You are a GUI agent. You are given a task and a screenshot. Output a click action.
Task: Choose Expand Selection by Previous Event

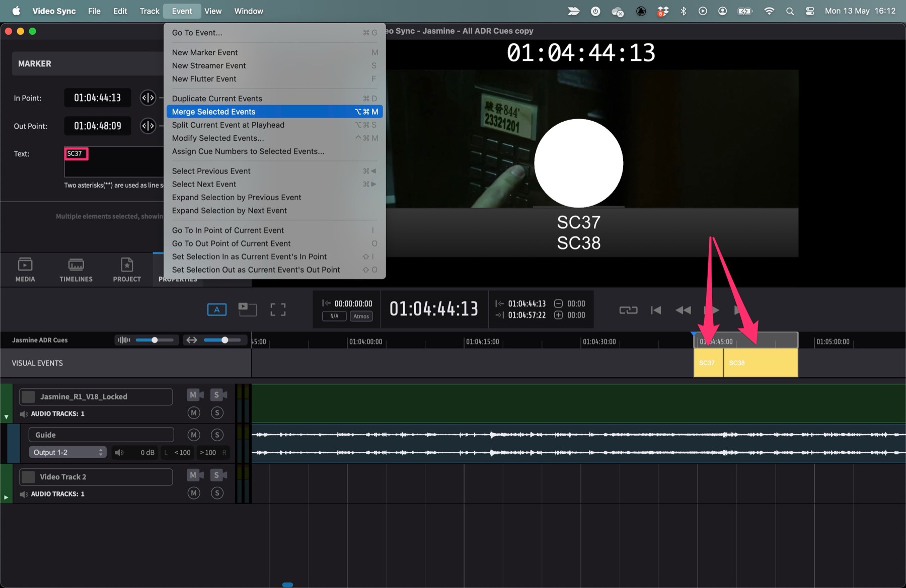coord(275,197)
